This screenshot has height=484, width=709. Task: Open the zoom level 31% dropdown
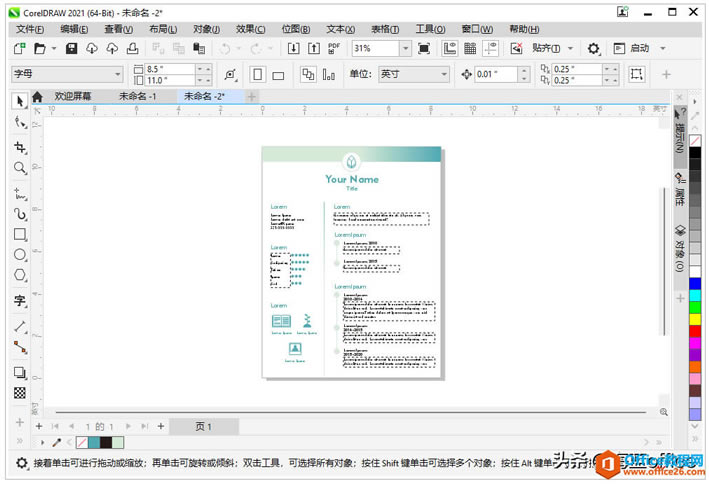(406, 48)
